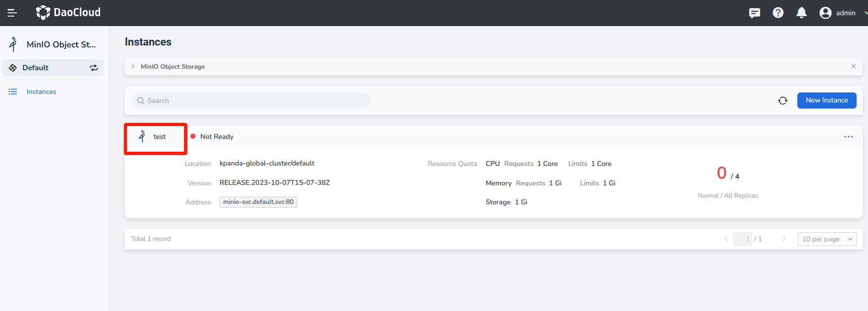Click the MinIO Object Storage sidebar title

(x=61, y=45)
